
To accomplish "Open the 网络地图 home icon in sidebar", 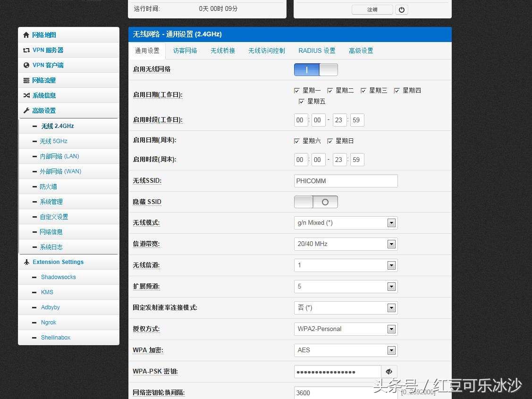I will coord(26,34).
